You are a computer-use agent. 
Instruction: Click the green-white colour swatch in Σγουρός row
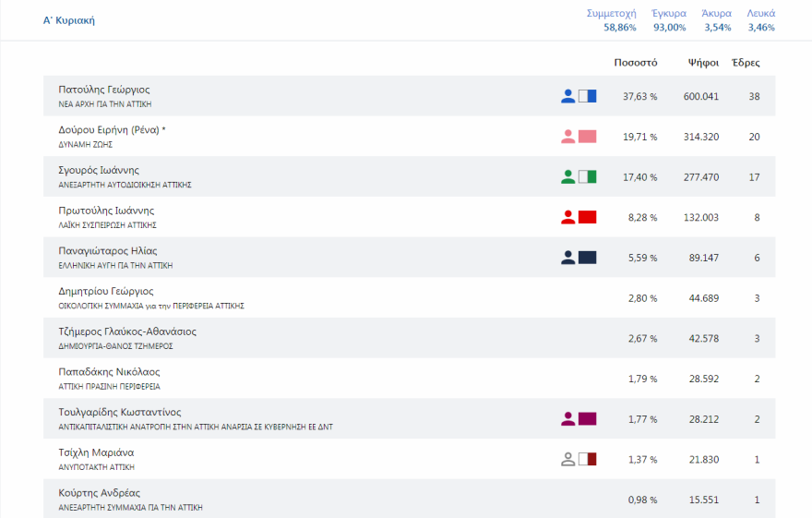pos(588,176)
